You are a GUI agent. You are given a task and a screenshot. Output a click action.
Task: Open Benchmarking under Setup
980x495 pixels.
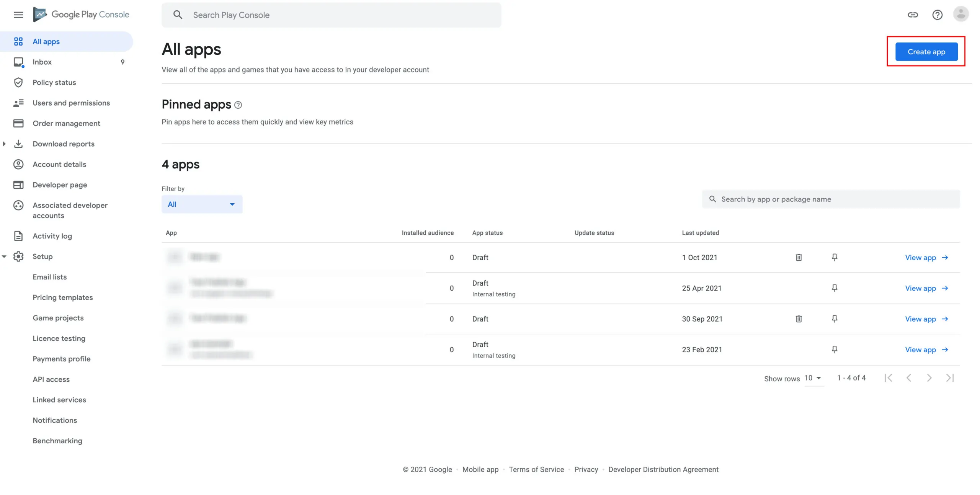click(57, 441)
